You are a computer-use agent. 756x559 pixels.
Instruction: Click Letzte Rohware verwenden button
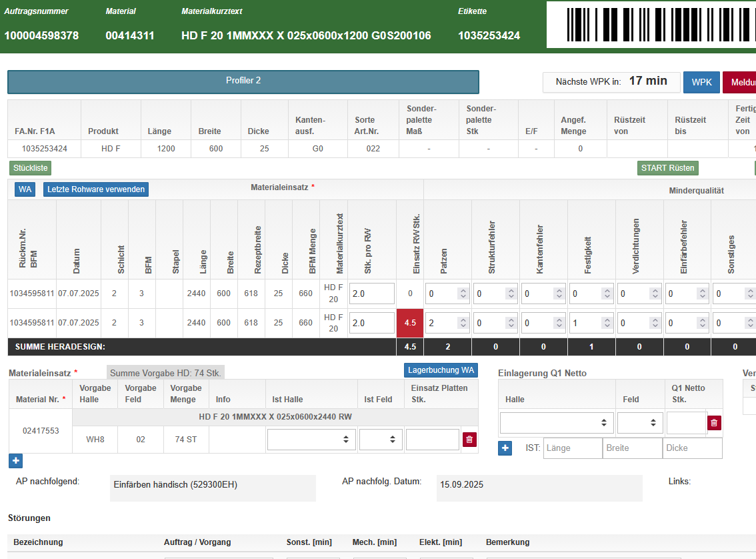[x=96, y=189]
